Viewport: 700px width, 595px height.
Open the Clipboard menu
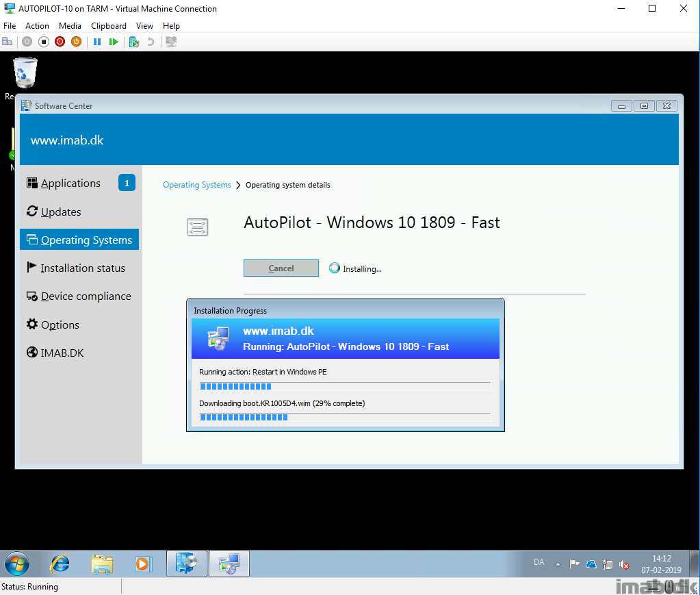(x=109, y=26)
